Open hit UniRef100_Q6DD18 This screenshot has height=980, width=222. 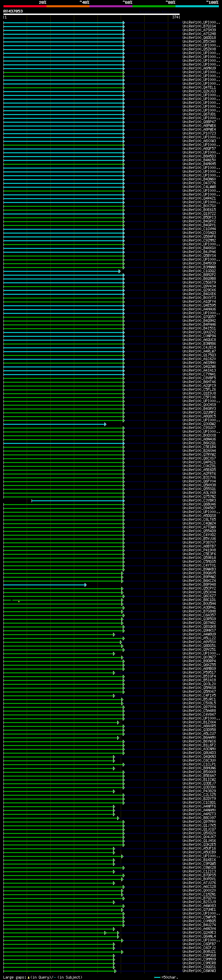199,38
